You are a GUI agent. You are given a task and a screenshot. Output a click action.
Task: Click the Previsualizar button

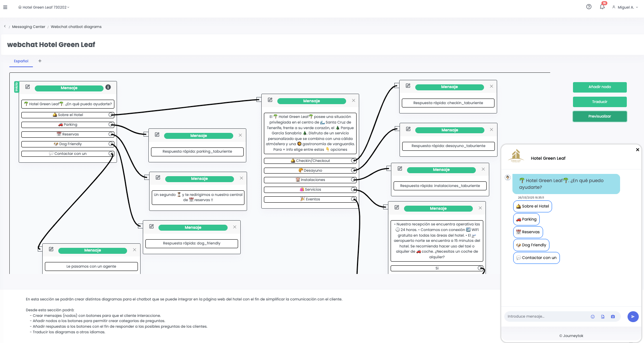coord(600,116)
